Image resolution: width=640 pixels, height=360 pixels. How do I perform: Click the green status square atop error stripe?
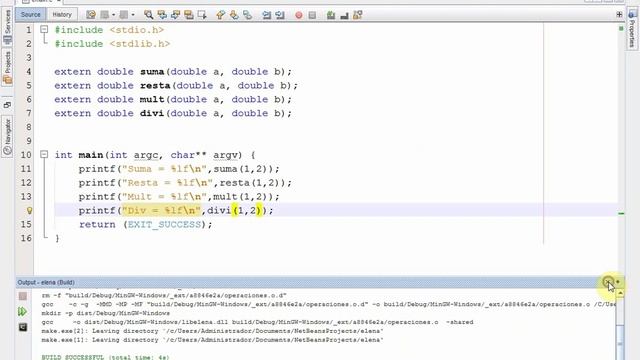point(621,29)
